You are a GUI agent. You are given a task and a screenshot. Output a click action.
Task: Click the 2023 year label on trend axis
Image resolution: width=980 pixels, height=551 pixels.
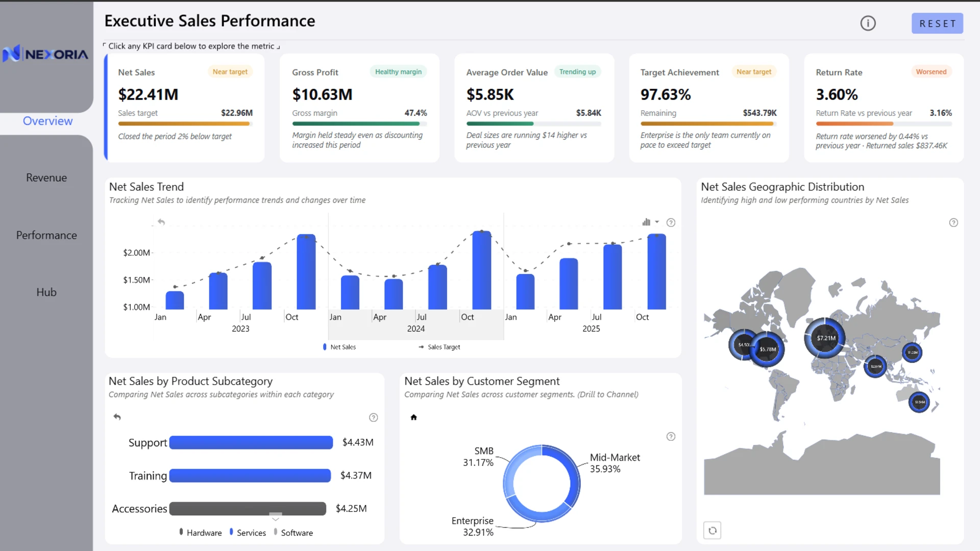pyautogui.click(x=240, y=329)
